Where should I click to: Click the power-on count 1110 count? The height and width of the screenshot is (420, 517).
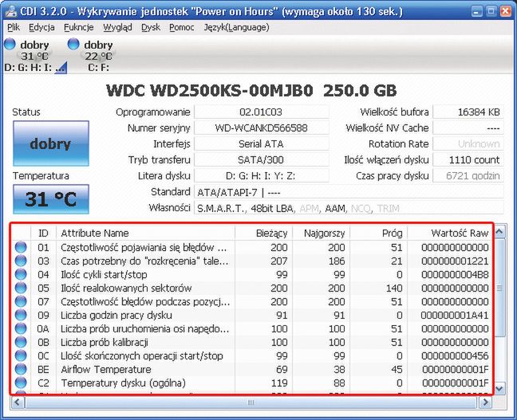pos(468,159)
